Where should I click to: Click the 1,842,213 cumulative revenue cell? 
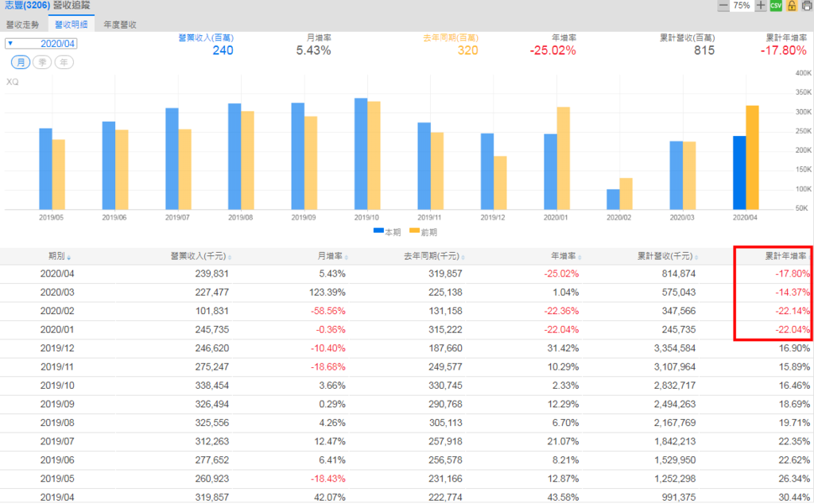[675, 442]
